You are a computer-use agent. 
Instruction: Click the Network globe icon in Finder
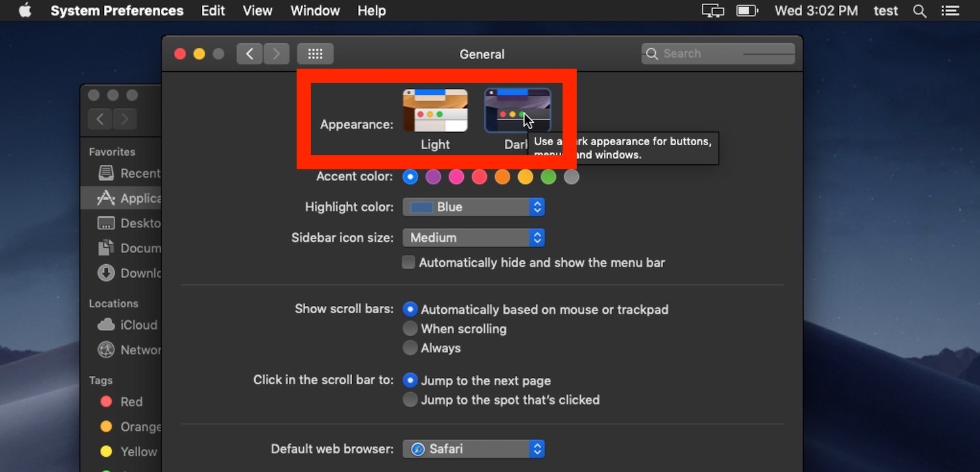point(106,350)
